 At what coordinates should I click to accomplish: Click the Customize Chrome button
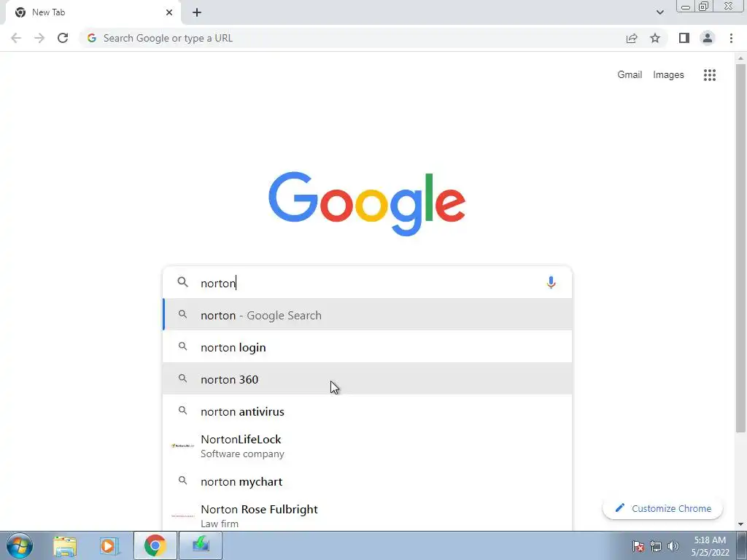[x=662, y=508]
